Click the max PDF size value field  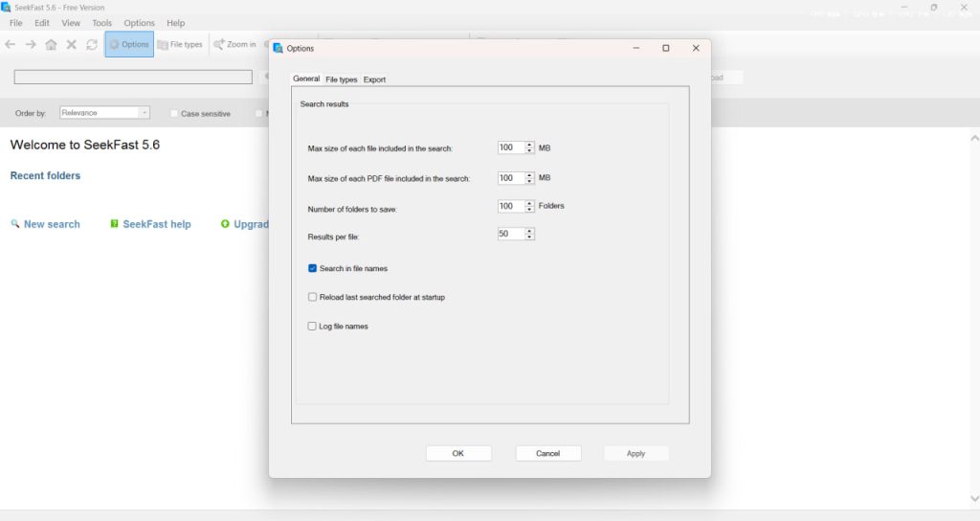tap(511, 178)
